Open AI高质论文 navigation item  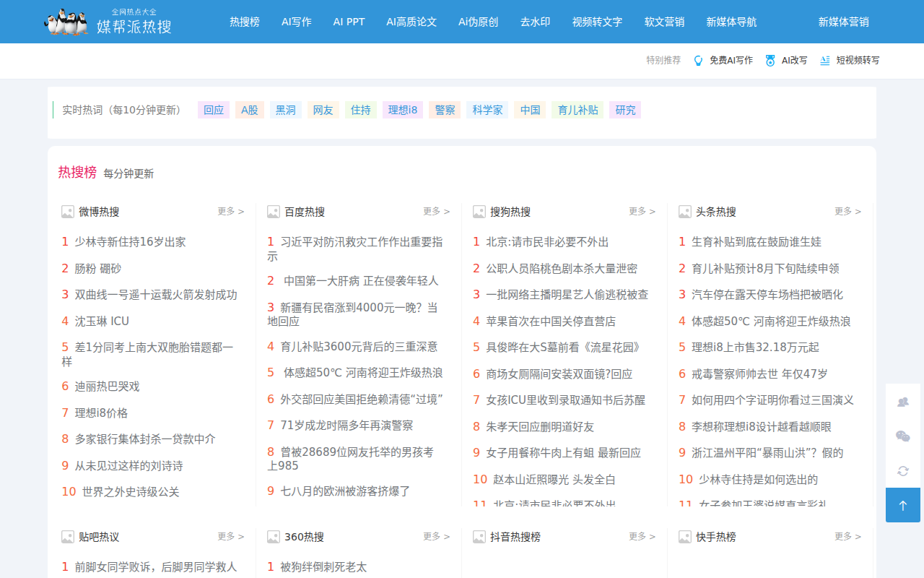click(411, 22)
